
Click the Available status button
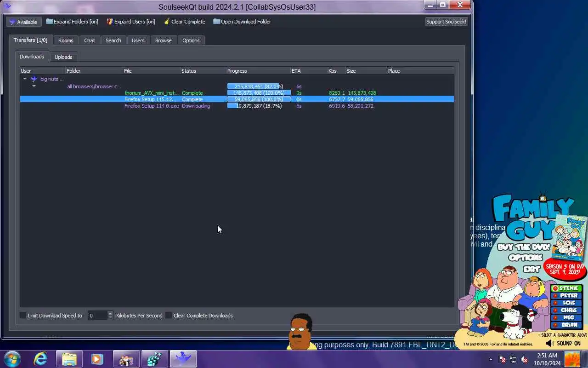pyautogui.click(x=23, y=22)
